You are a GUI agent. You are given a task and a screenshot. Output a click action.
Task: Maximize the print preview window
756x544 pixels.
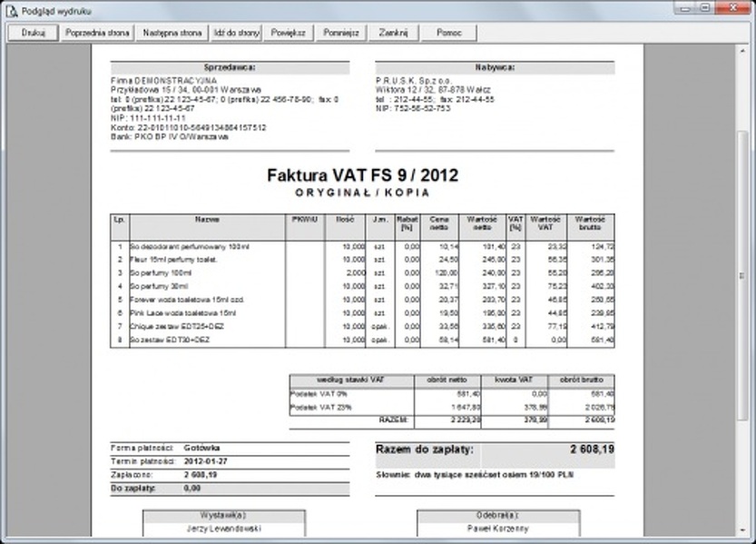point(705,7)
